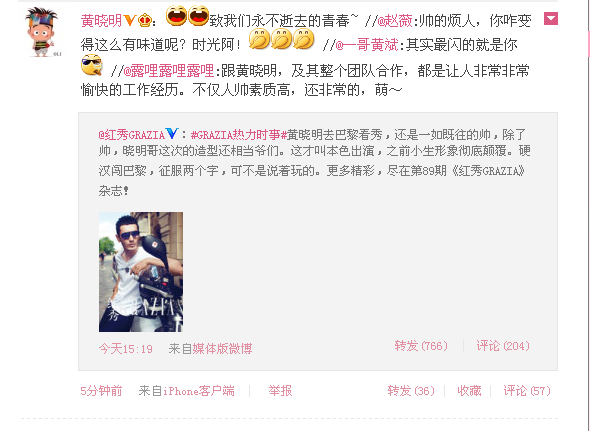Click the orange V verification badge
590x431 pixels.
coord(129,20)
